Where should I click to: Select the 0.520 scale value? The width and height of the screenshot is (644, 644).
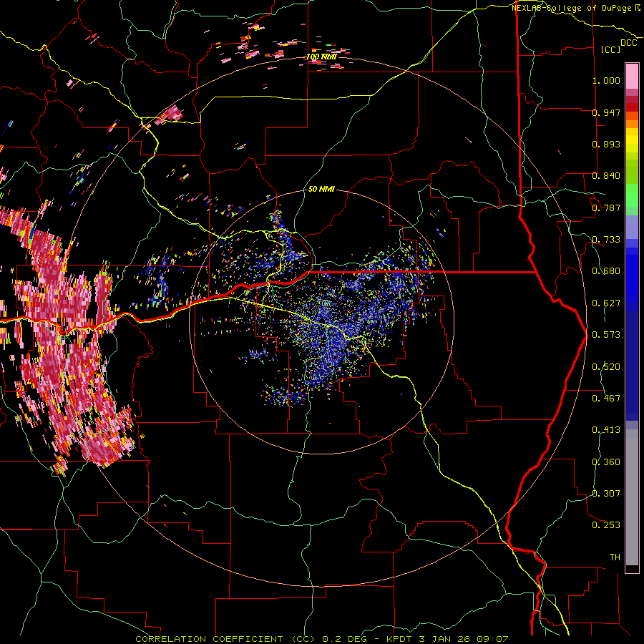[606, 367]
